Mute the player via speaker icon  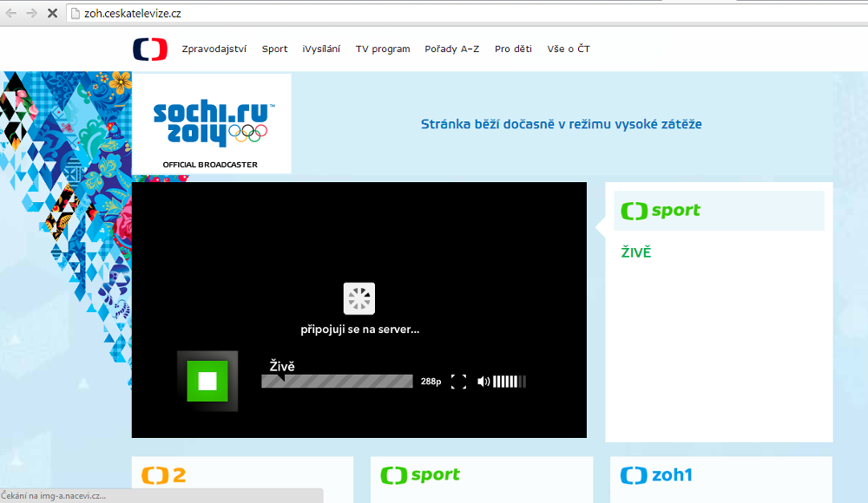tap(483, 382)
